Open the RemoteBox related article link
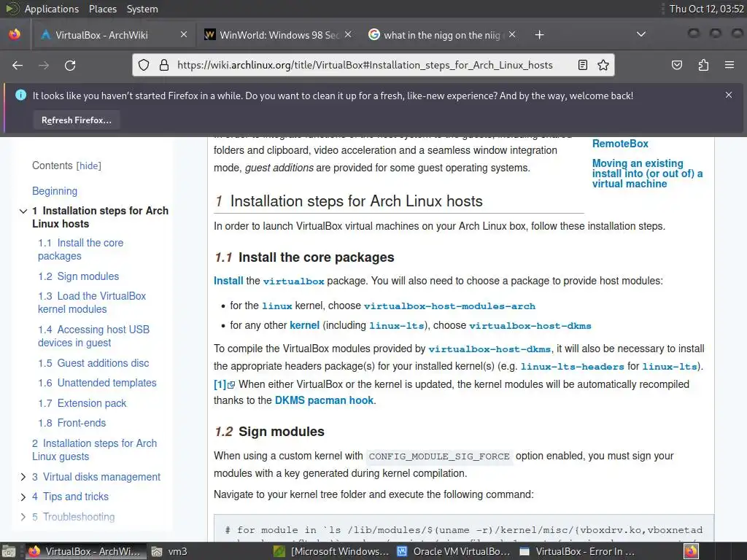This screenshot has width=747, height=560. (620, 144)
